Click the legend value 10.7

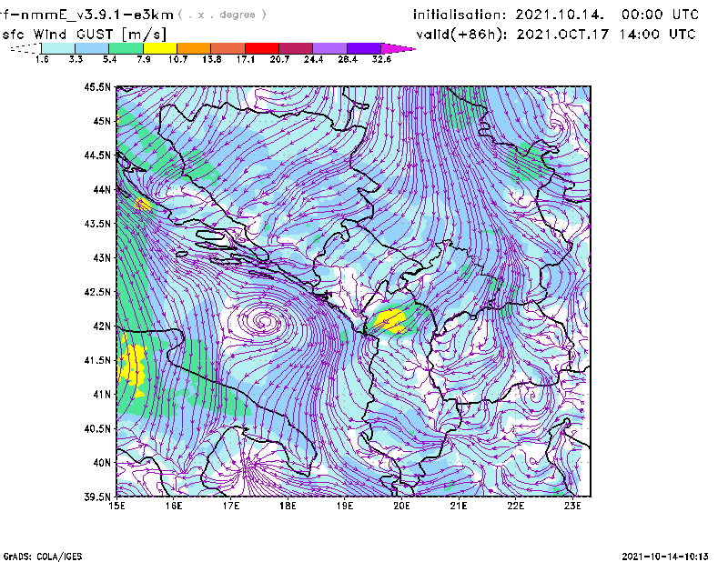pos(177,59)
